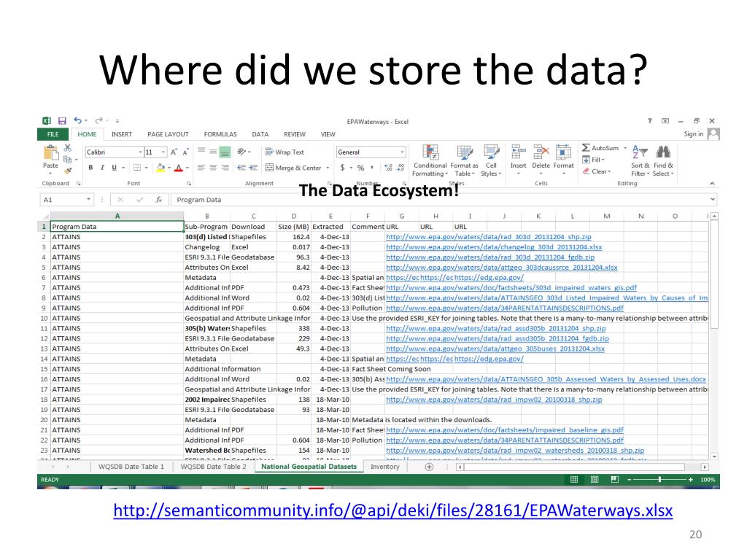This screenshot has width=747, height=560.
Task: Click Sort & Filter icon
Action: click(640, 152)
